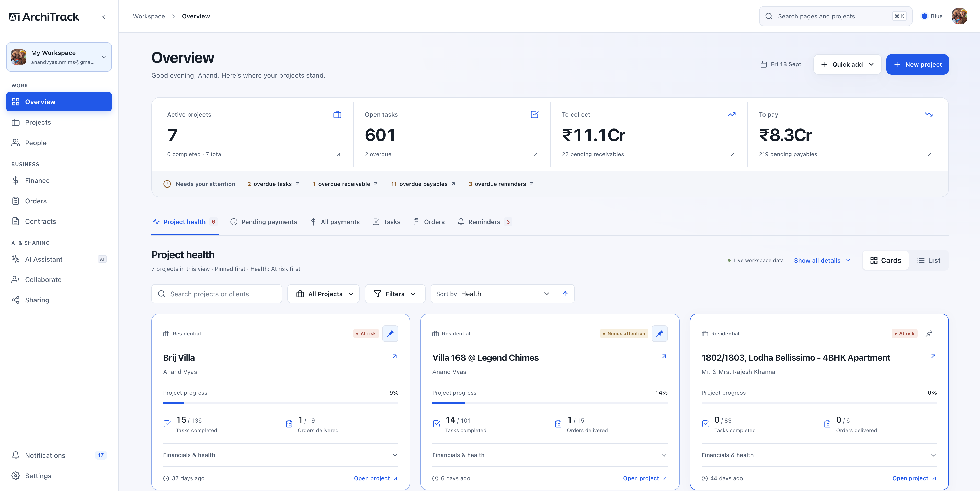Click the ascending sort direction arrow
Viewport: 980px width, 491px height.
(565, 294)
